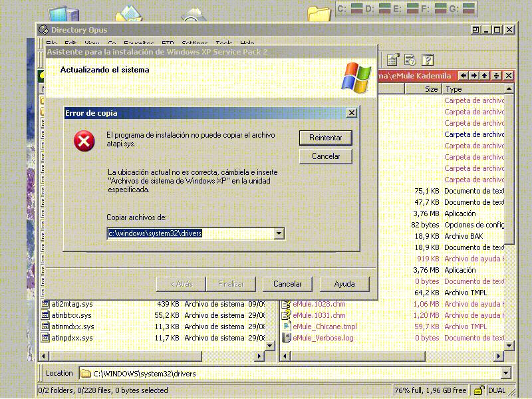Go up a folder with up arrow icon
This screenshot has width=532, height=399.
485,76
